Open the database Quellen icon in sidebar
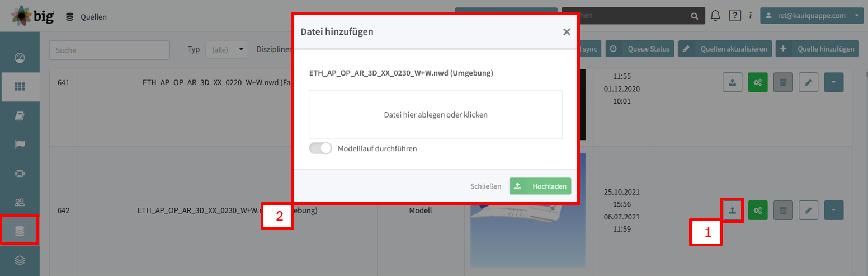Screen dimensions: 868x276 (x=20, y=230)
